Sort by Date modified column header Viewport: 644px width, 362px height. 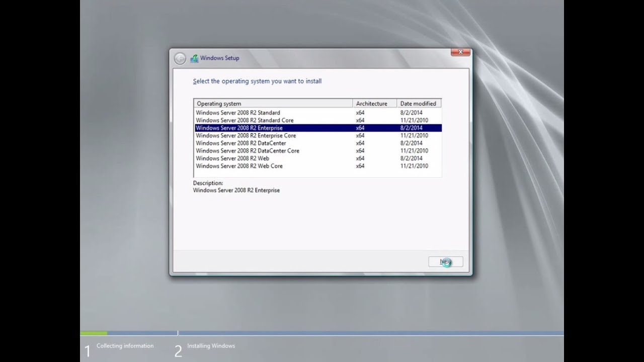click(419, 104)
